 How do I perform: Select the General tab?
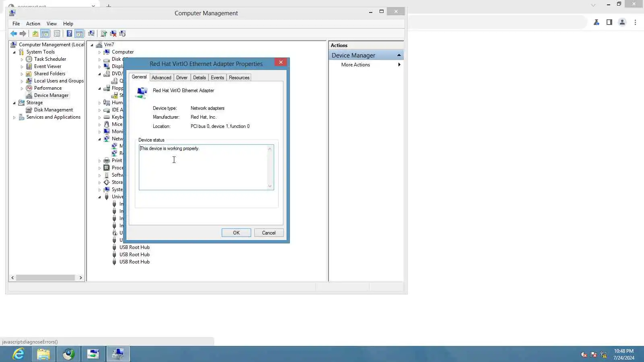tap(139, 77)
